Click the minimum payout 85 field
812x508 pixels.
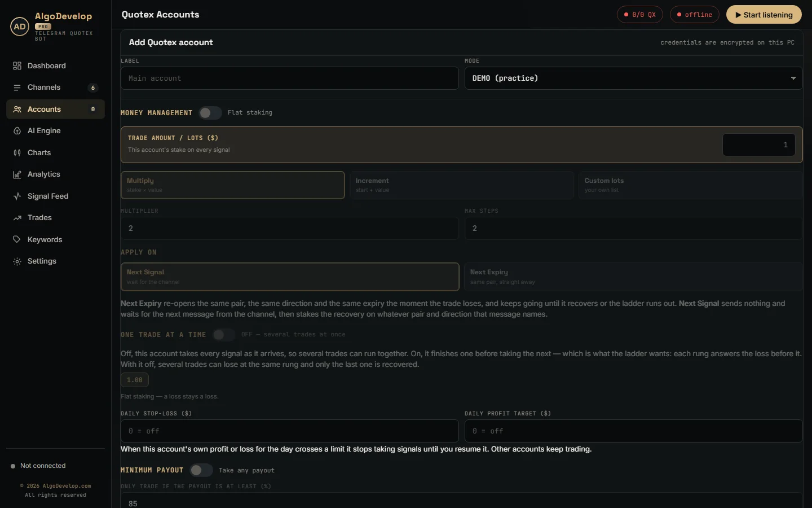tap(461, 501)
